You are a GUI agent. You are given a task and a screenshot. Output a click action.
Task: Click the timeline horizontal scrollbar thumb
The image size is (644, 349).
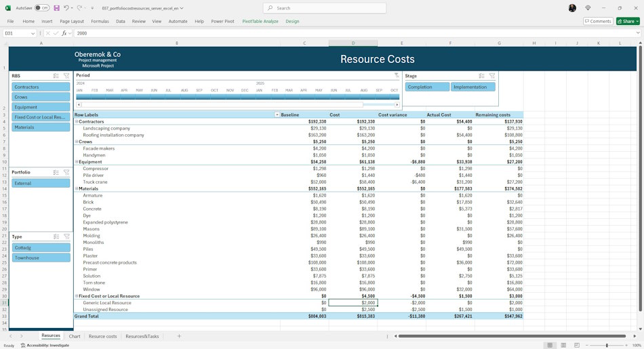click(222, 105)
